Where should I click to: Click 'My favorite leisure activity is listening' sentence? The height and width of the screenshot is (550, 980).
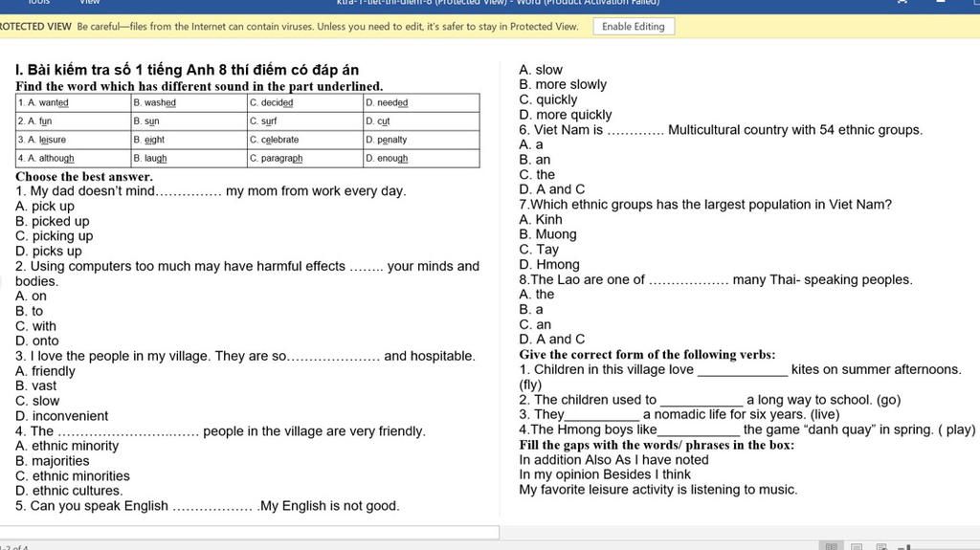[x=658, y=490]
